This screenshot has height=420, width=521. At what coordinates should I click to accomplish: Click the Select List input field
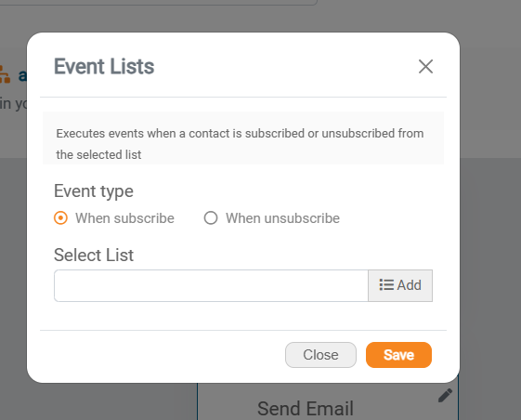pyautogui.click(x=211, y=285)
